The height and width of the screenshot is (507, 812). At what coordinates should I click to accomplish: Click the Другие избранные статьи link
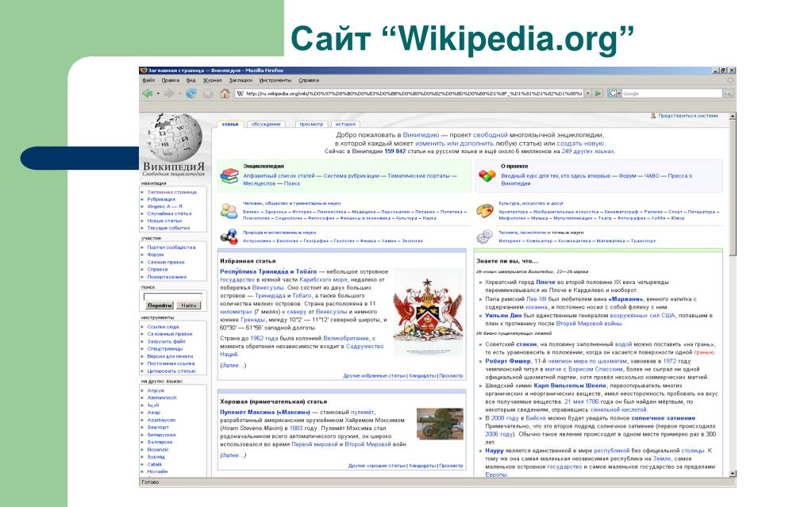pyautogui.click(x=374, y=376)
